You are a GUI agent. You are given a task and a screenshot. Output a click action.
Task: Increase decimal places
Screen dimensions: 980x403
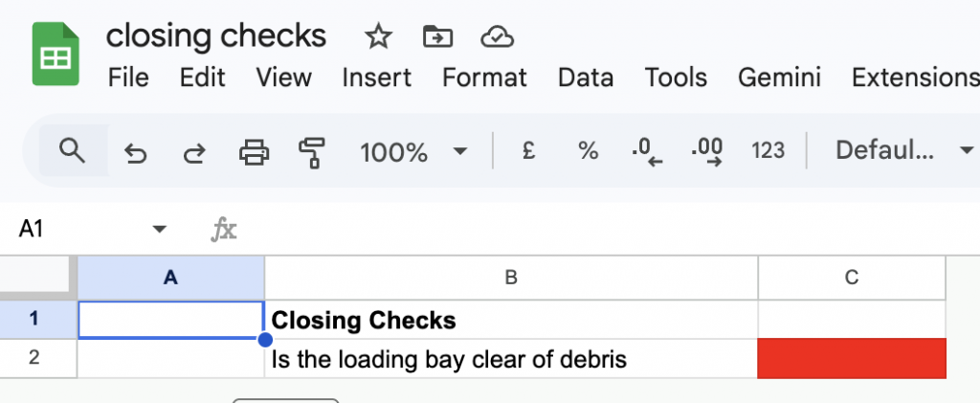(x=707, y=150)
